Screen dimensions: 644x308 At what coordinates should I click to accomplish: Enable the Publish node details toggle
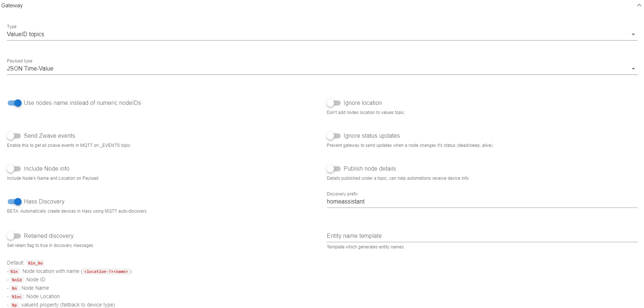(x=333, y=168)
